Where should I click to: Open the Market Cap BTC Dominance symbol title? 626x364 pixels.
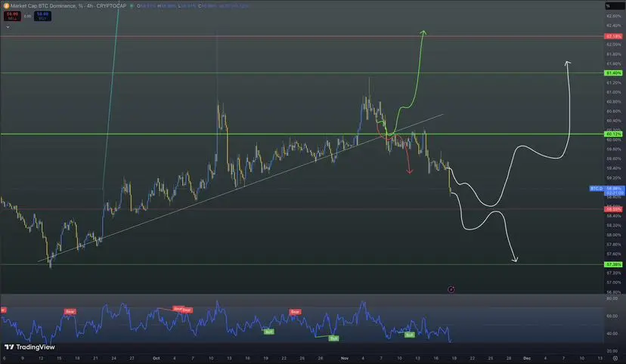tap(68, 6)
